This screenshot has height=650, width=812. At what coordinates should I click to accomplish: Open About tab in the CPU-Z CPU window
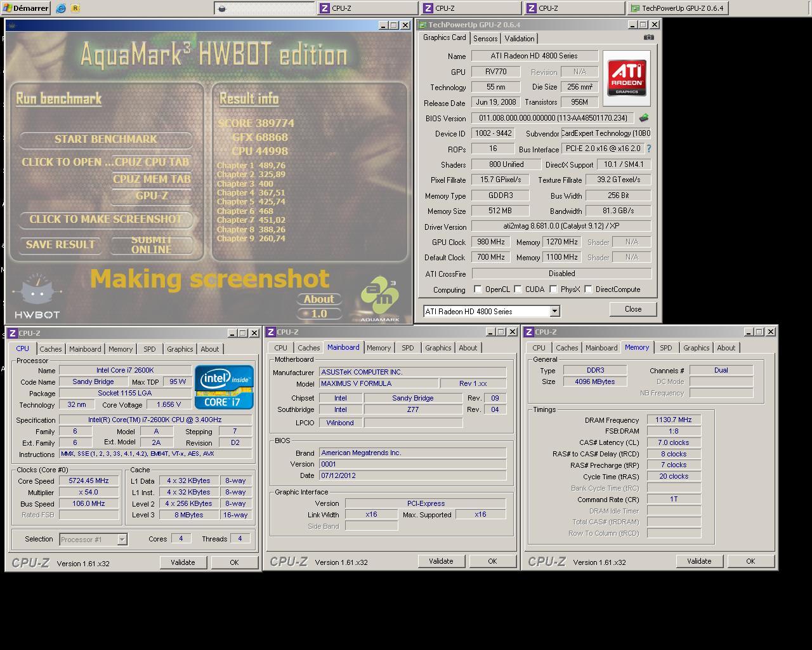click(210, 349)
